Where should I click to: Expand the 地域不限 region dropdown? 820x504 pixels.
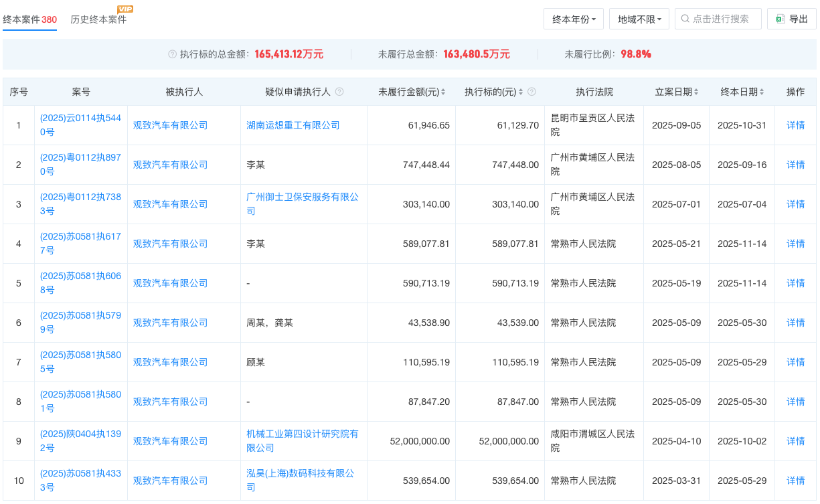639,19
